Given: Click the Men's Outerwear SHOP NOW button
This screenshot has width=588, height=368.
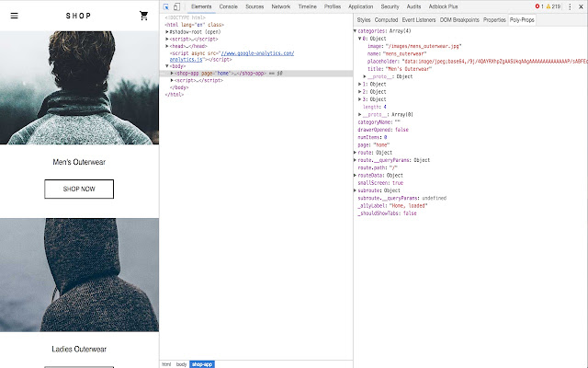Looking at the screenshot, I should point(79,189).
